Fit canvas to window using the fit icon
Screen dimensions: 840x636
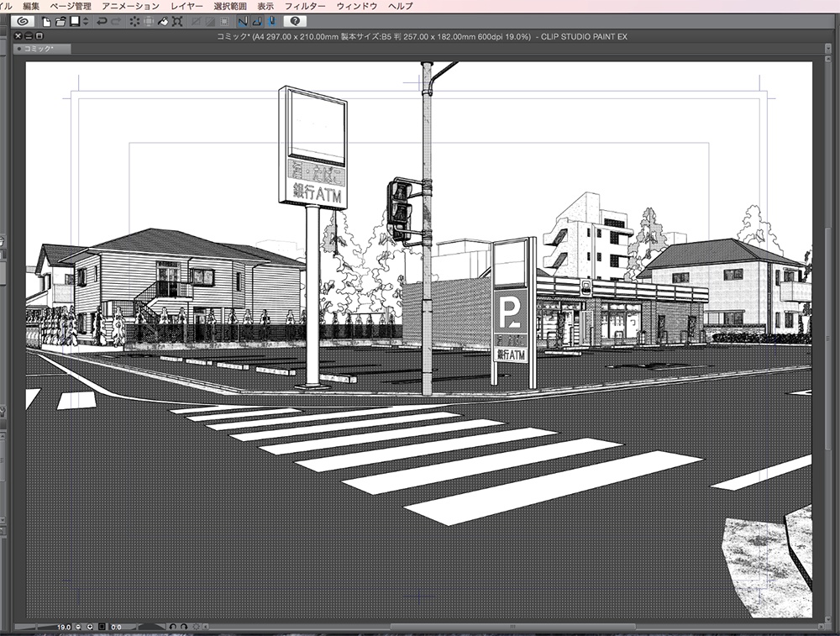tap(102, 627)
